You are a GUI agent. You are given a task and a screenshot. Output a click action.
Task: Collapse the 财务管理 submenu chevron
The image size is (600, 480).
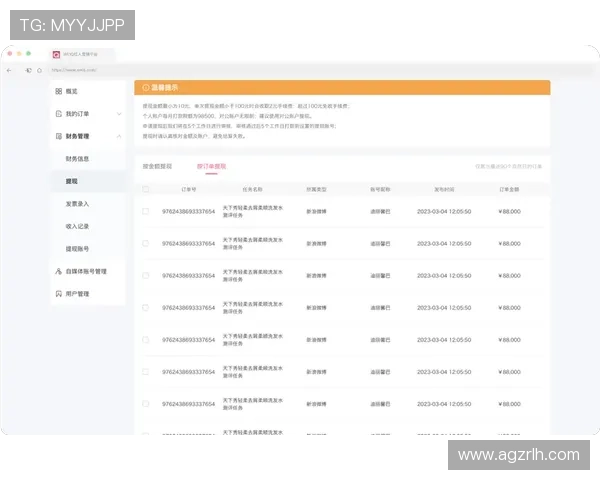pyautogui.click(x=119, y=136)
